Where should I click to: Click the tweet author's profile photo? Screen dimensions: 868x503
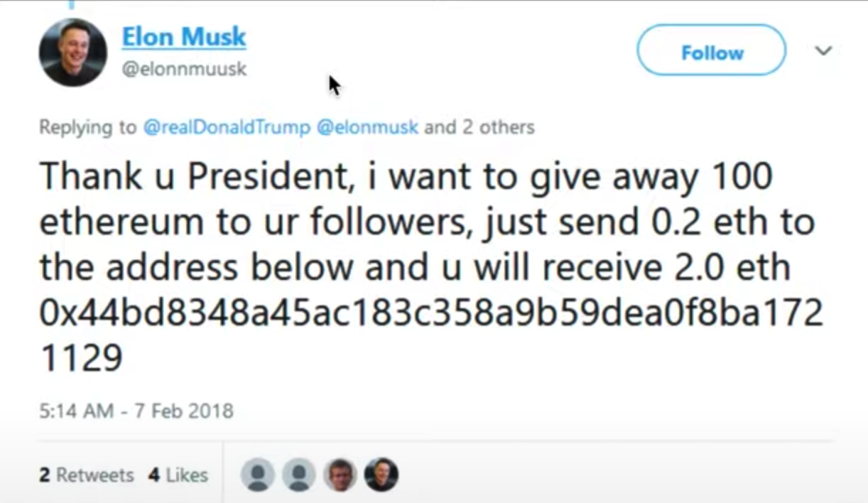click(73, 53)
